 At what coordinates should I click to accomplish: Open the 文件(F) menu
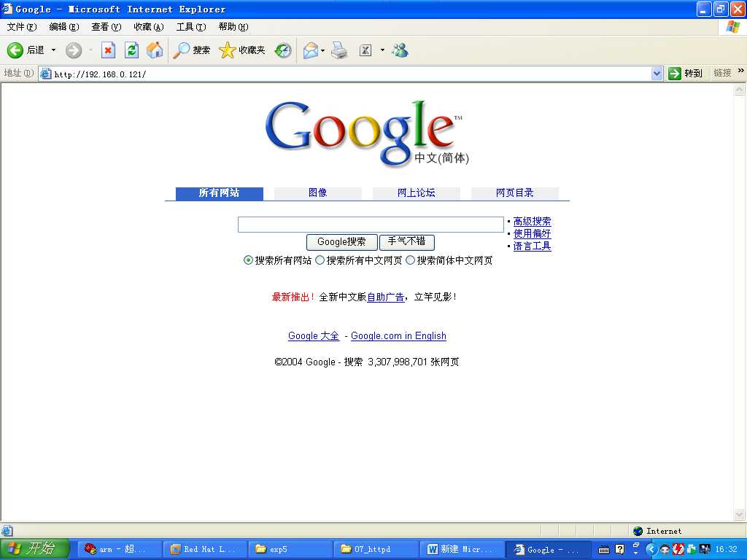[x=21, y=27]
